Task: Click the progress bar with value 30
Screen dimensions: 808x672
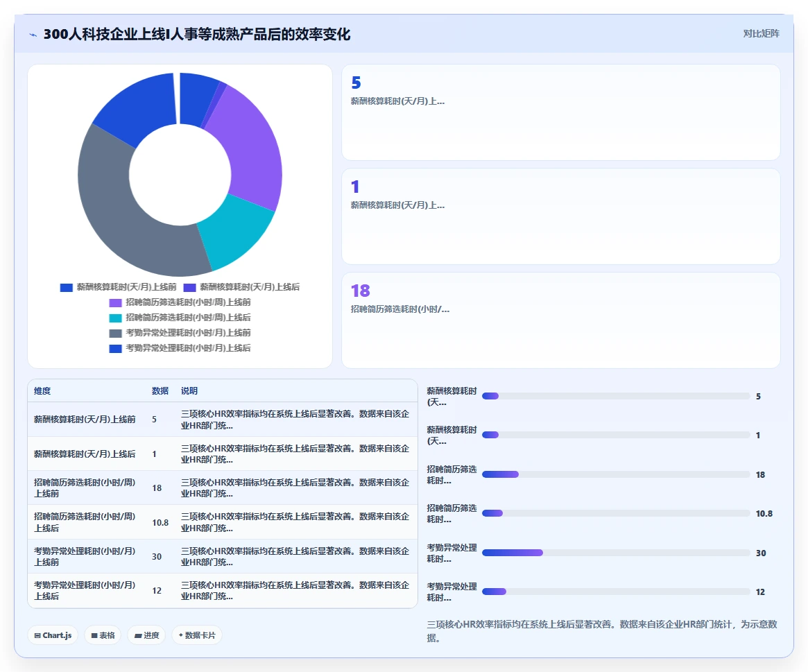Action: (x=616, y=553)
